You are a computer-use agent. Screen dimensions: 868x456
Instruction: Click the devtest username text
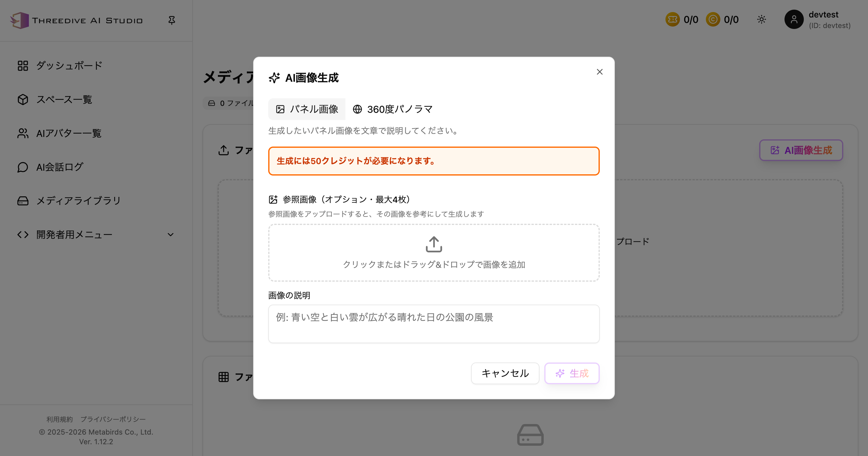[x=823, y=14]
